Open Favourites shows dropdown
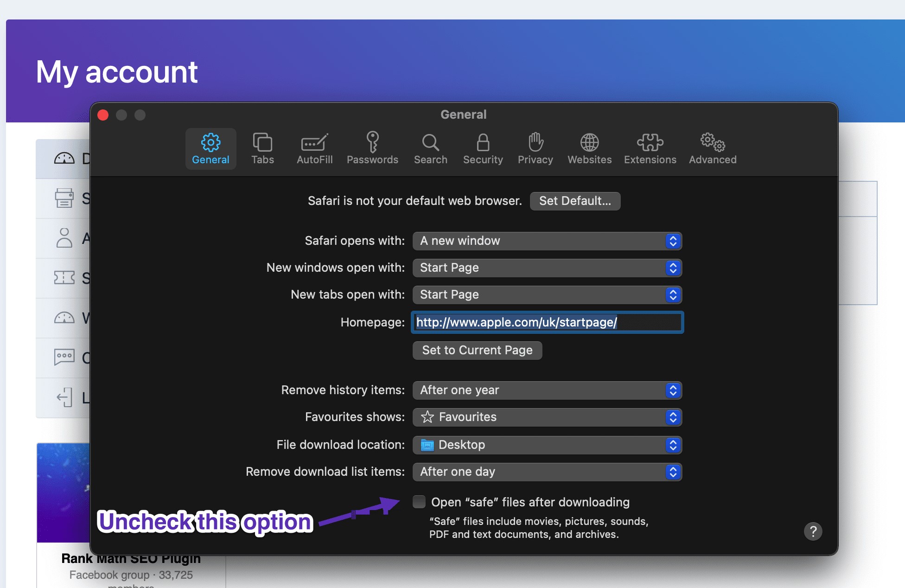Screen dimensions: 905x588 (x=547, y=417)
